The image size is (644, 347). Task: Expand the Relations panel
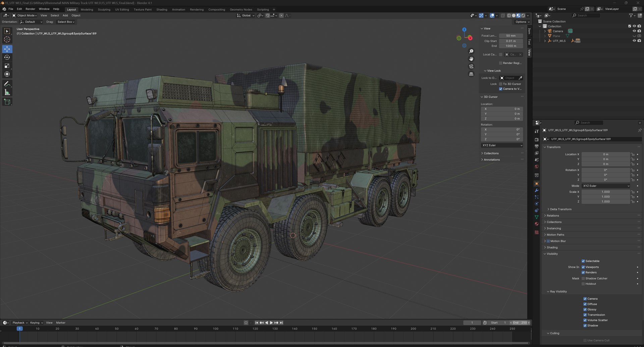coord(552,216)
